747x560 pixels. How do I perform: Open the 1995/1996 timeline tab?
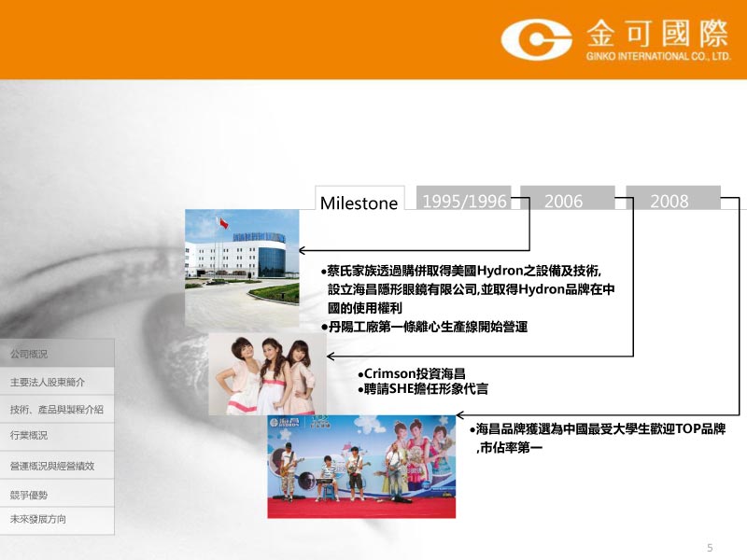click(463, 198)
